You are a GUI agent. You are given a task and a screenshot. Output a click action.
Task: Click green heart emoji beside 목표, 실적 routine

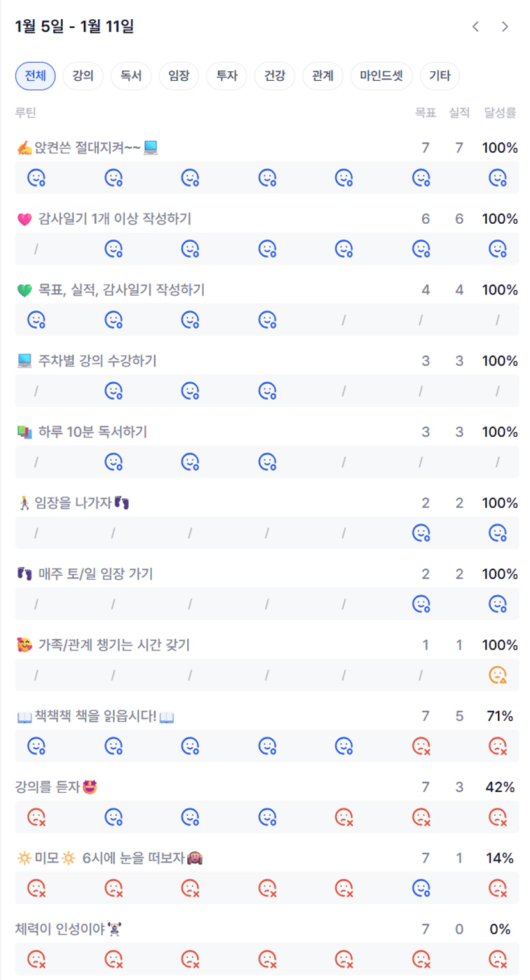pos(24,291)
